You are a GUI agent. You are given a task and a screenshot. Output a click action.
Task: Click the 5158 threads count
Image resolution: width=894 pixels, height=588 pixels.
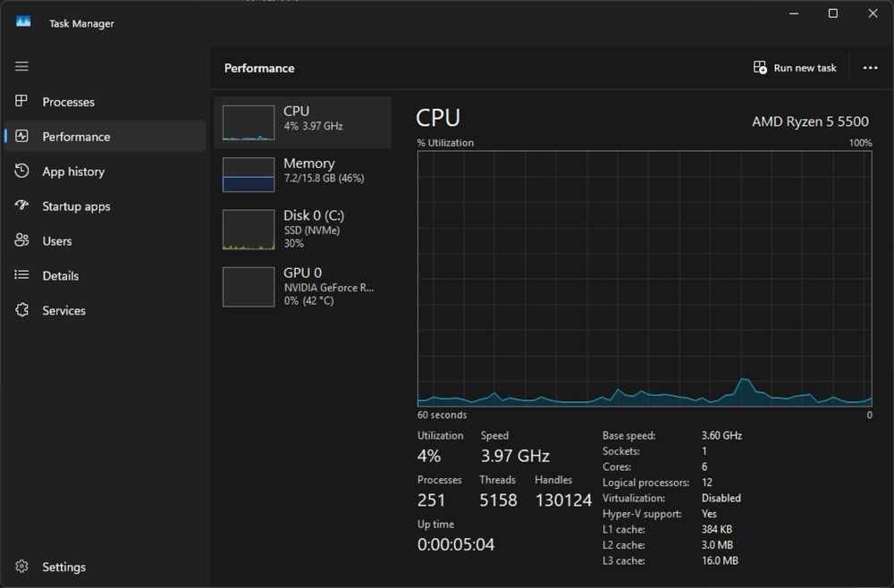498,500
